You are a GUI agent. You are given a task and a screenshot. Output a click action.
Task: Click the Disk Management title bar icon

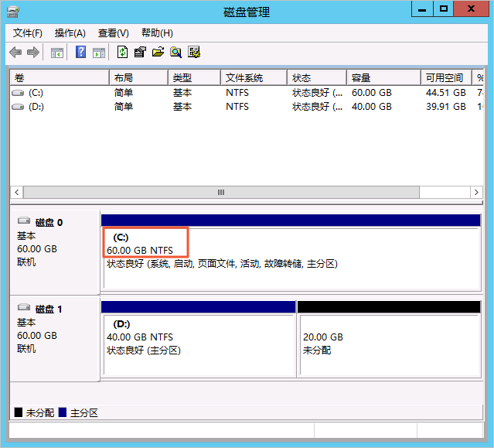[13, 12]
